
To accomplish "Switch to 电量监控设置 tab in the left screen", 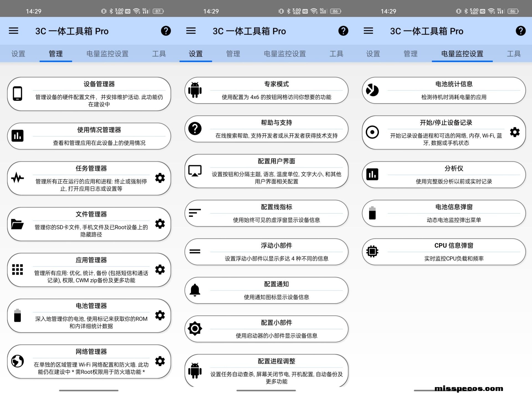I will (x=108, y=54).
